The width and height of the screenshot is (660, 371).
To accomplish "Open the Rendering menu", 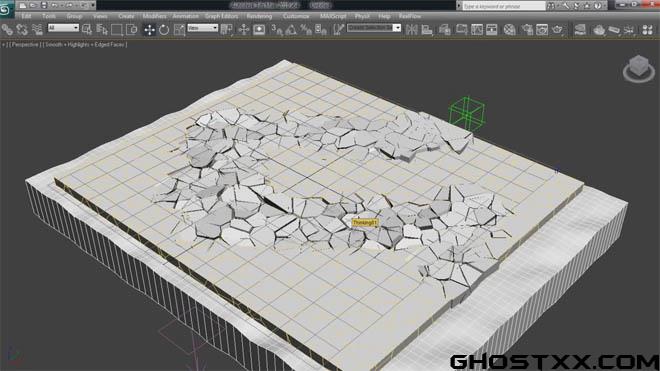I will click(x=259, y=16).
